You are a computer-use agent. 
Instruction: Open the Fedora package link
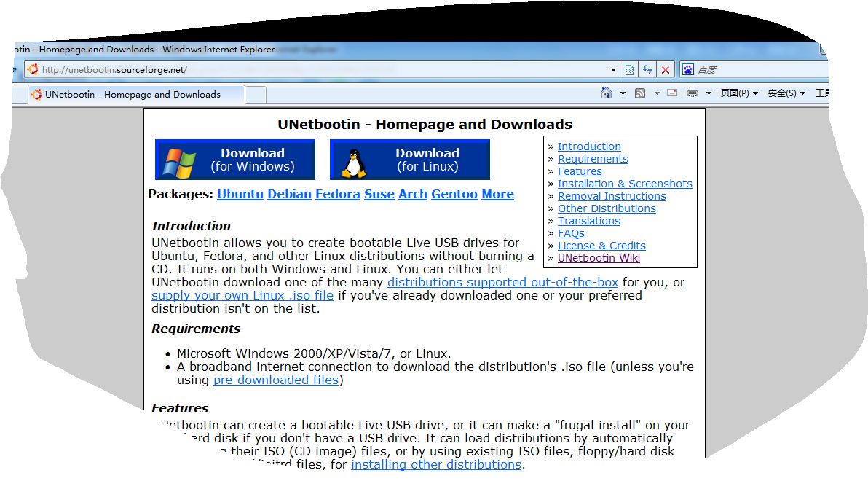tap(338, 194)
